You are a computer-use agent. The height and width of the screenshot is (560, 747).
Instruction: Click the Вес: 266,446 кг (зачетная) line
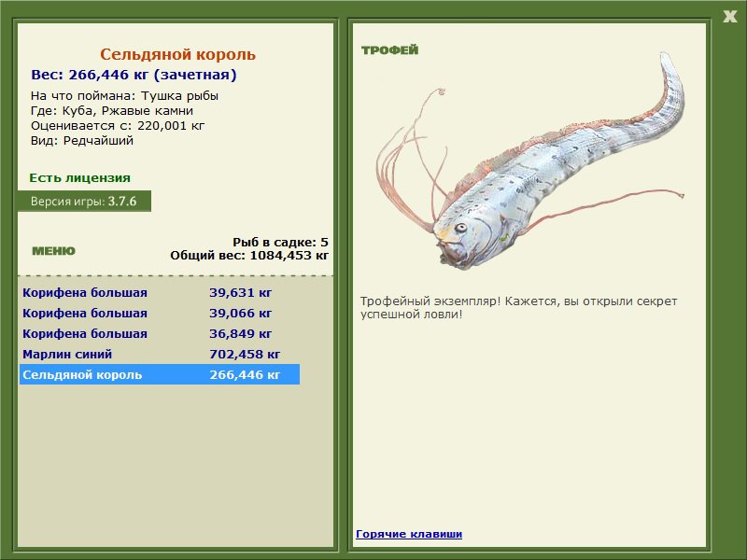134,75
